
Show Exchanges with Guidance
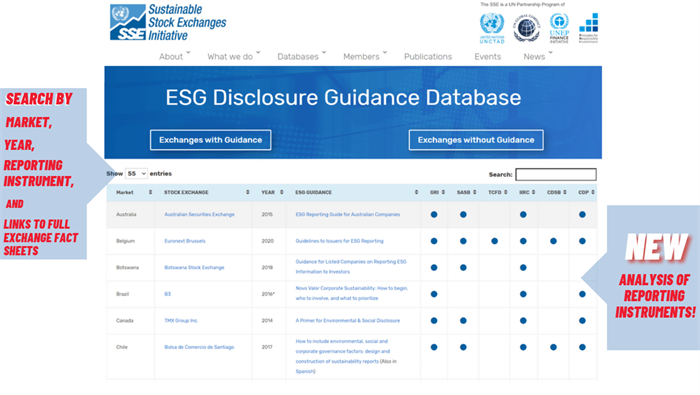point(210,140)
